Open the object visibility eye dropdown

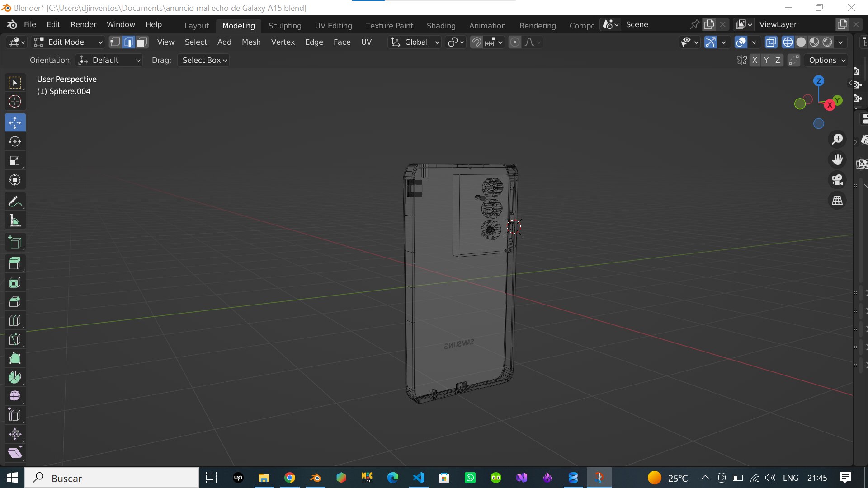click(x=689, y=42)
